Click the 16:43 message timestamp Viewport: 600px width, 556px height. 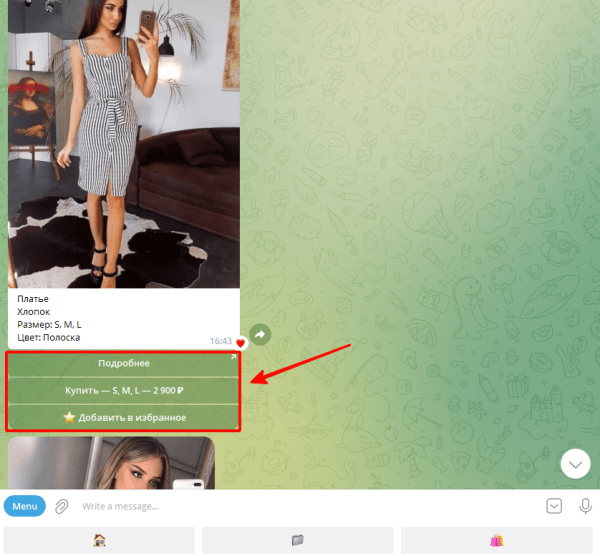(221, 341)
